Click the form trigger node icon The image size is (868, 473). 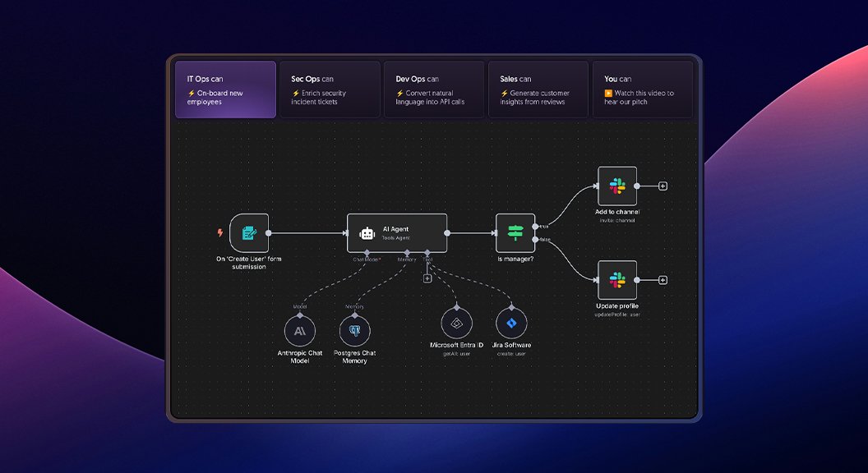[x=249, y=233]
